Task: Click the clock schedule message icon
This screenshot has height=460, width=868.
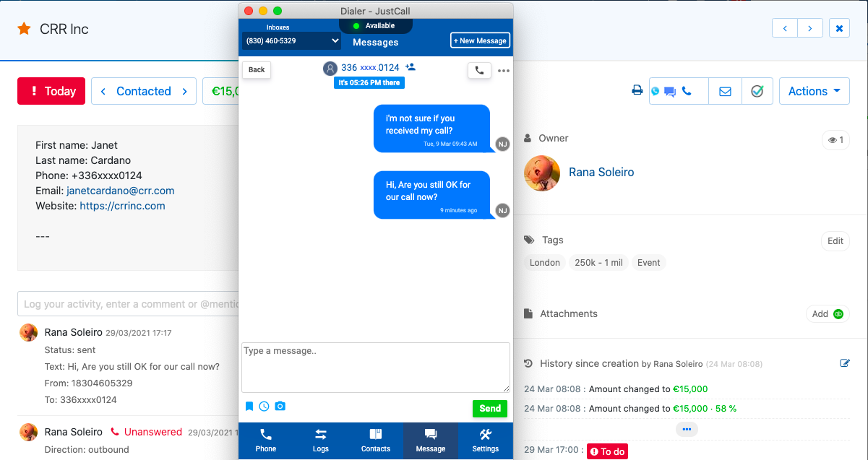Action: [265, 407]
